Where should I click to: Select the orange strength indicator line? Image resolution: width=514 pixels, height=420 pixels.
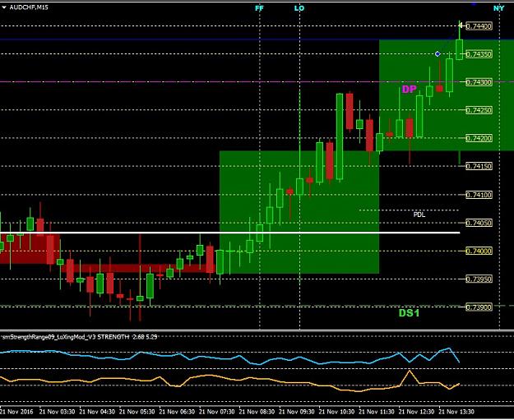(229, 381)
